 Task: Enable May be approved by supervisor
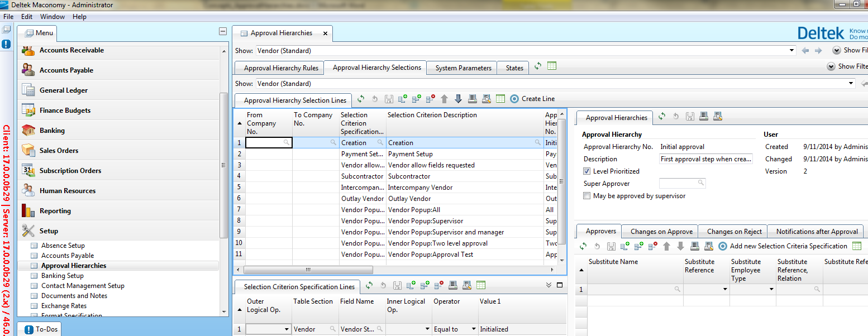[587, 196]
